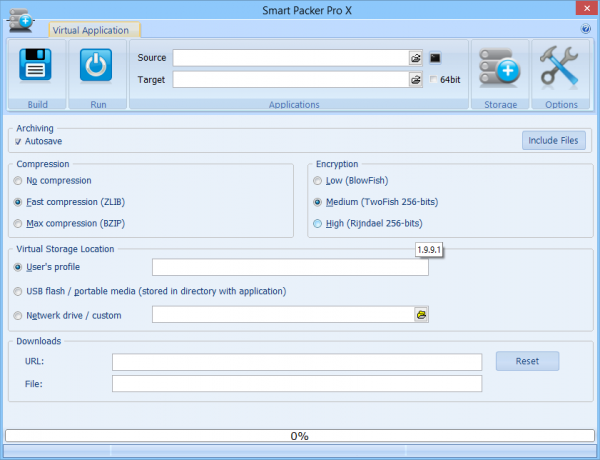The height and width of the screenshot is (460, 600).
Task: Select USB flash / portable media option
Action: point(18,292)
